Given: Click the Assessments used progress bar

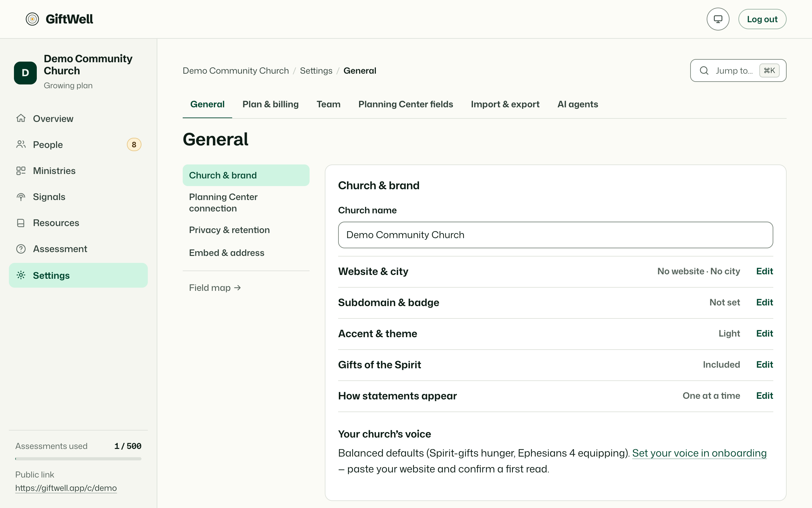Looking at the screenshot, I should click(x=78, y=458).
